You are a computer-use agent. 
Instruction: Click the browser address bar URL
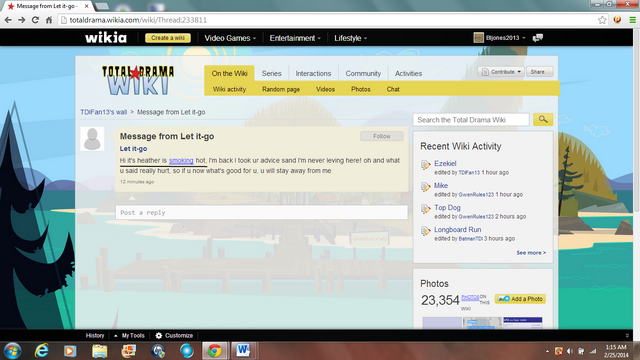pyautogui.click(x=138, y=20)
